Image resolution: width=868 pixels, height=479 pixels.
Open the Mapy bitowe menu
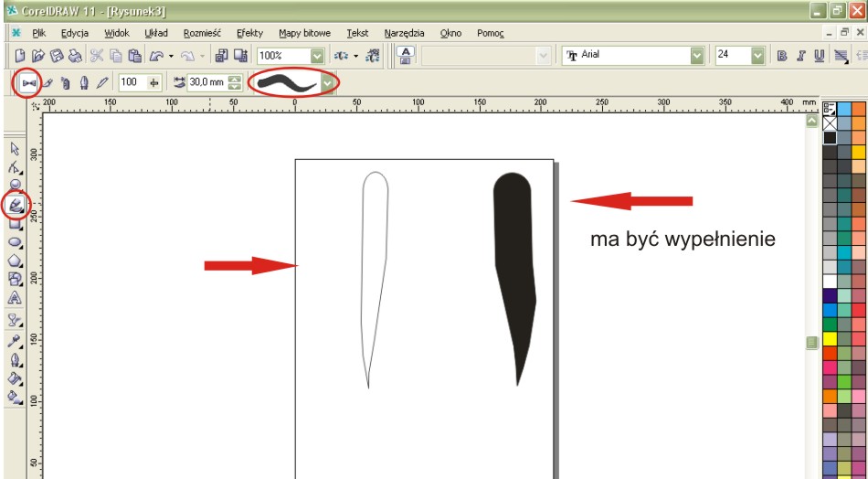point(304,33)
